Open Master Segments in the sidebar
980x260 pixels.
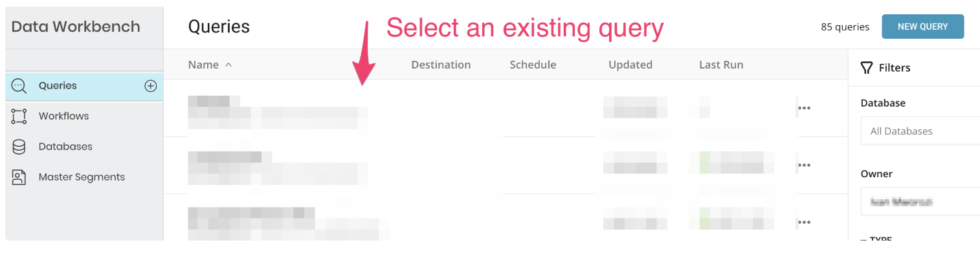82,177
